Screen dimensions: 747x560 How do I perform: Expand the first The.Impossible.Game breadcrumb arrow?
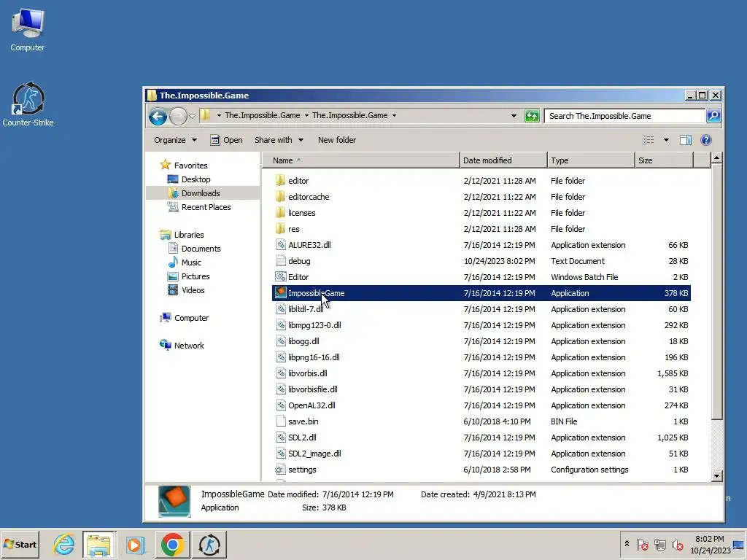pos(306,116)
